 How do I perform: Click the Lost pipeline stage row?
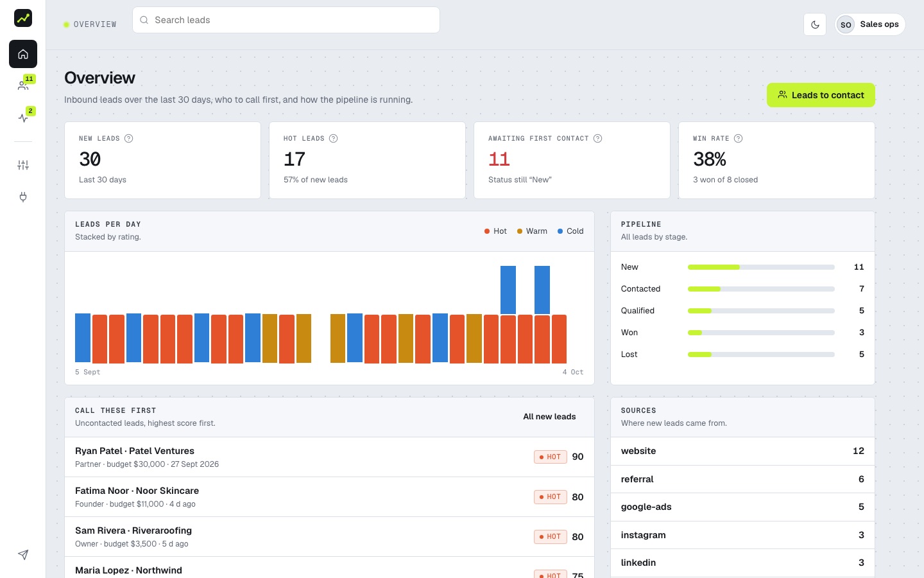pyautogui.click(x=742, y=355)
